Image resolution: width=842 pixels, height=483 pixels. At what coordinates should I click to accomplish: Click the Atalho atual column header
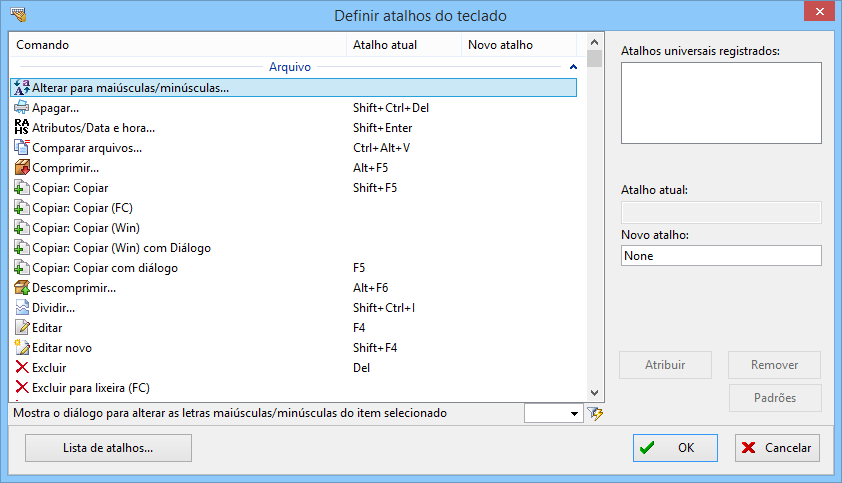[x=404, y=45]
